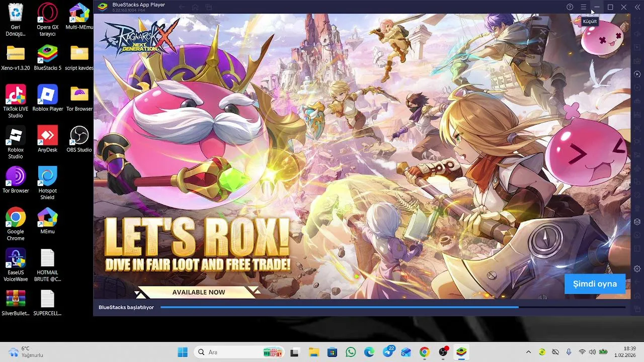Select the BlueStacks 5 desktop shortcut
The width and height of the screenshot is (644, 362).
point(47,58)
